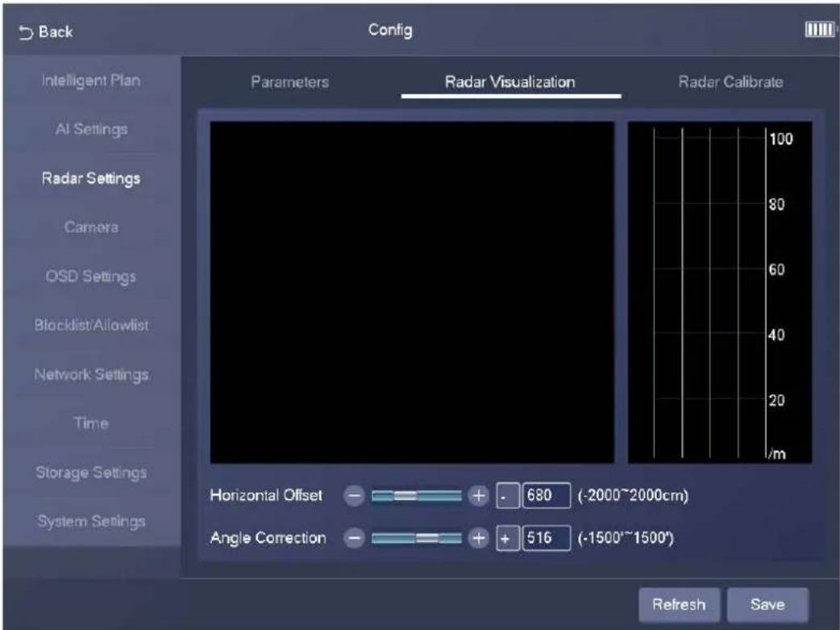This screenshot has width=840, height=630.
Task: Click the radar distance lane chart
Action: (x=719, y=292)
